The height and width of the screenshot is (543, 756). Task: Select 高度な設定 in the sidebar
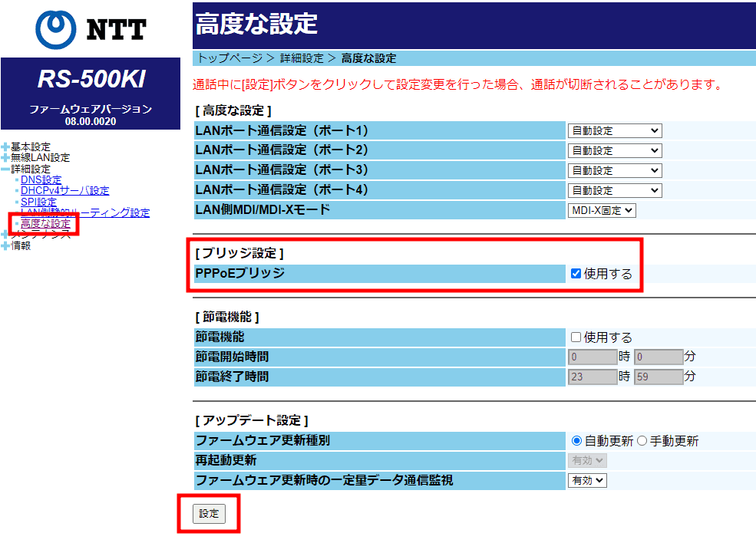(x=45, y=224)
